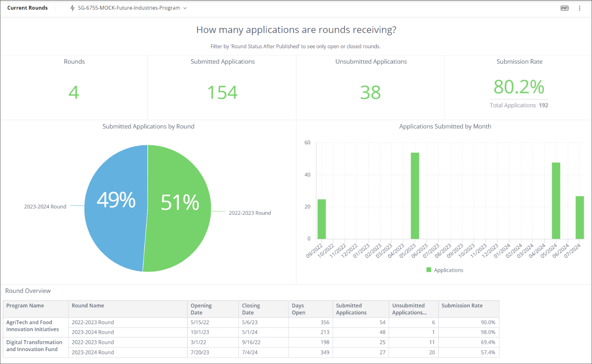Switch to the Current Rounds tab

(27, 8)
